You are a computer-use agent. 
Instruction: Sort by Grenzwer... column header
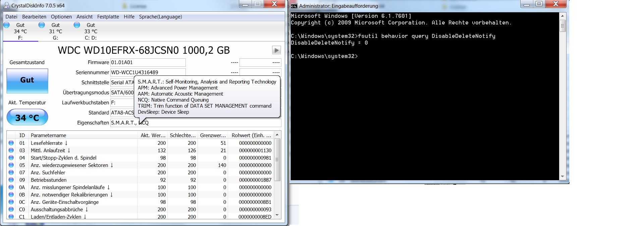click(x=213, y=135)
